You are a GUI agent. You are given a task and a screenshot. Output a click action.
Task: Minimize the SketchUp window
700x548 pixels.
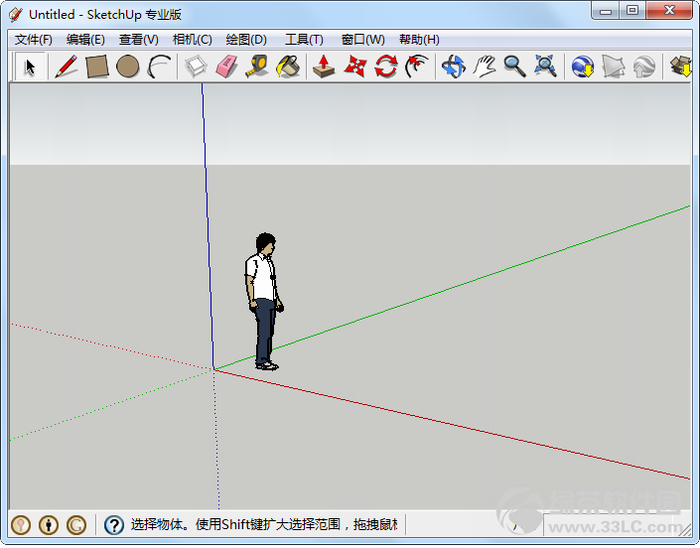coord(605,11)
